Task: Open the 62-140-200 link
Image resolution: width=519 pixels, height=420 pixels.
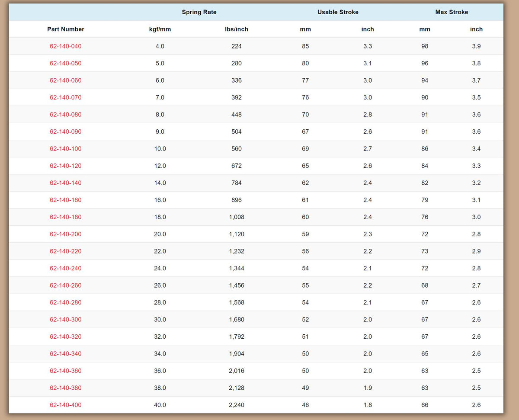Action: point(65,234)
